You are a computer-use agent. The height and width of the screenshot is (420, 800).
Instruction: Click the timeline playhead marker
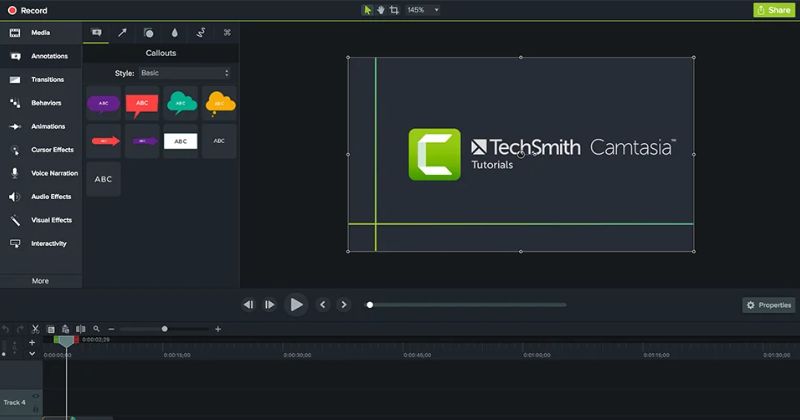click(x=66, y=341)
